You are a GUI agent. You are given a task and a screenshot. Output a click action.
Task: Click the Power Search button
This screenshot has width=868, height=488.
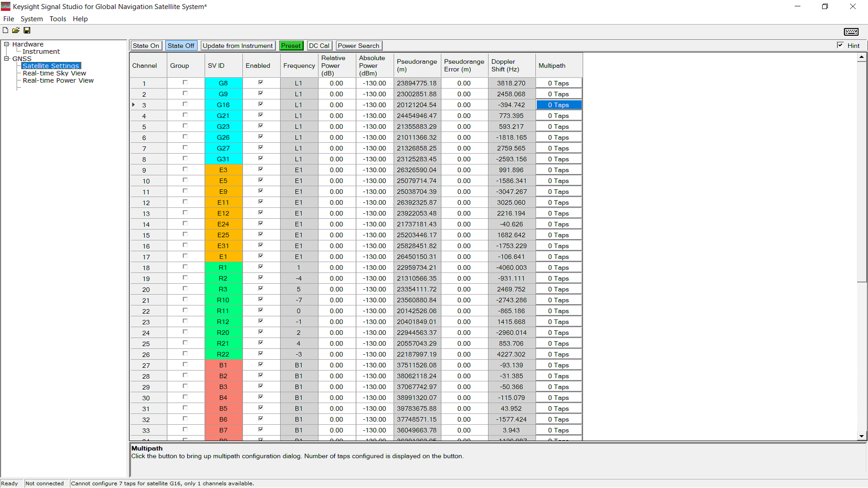(x=358, y=46)
